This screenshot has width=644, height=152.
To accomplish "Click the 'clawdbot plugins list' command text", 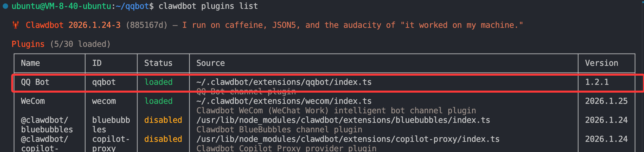I will point(208,6).
